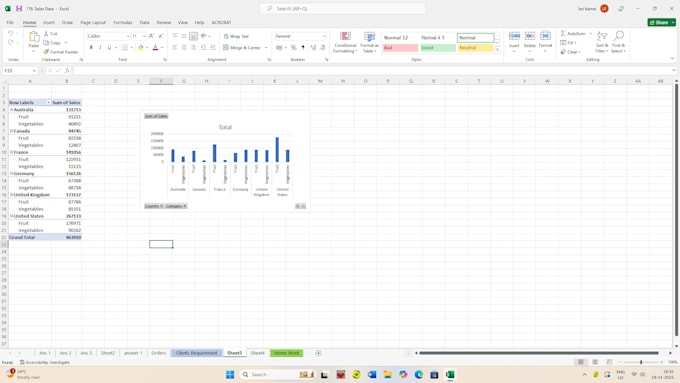The image size is (680, 383).
Task: Open Format as Table gallery
Action: coord(369,42)
